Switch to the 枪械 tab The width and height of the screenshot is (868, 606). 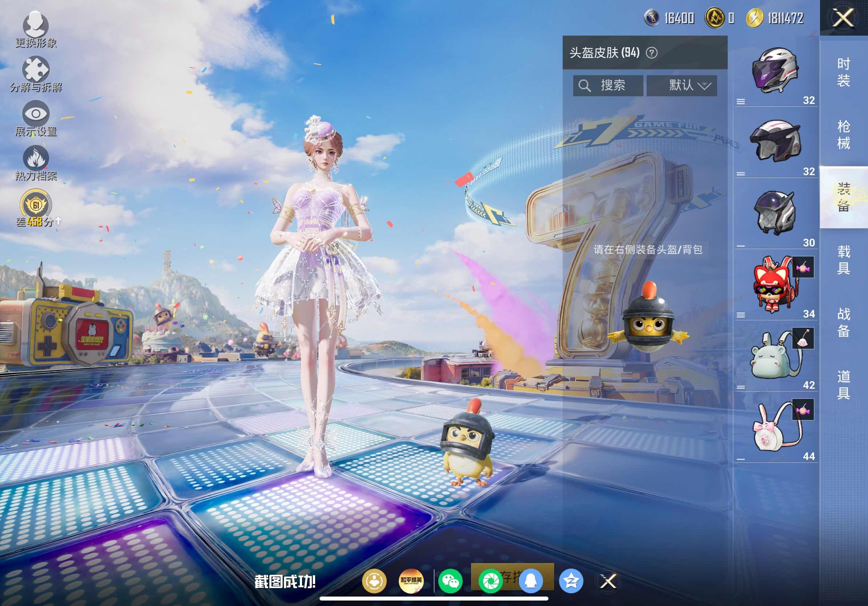(x=843, y=134)
